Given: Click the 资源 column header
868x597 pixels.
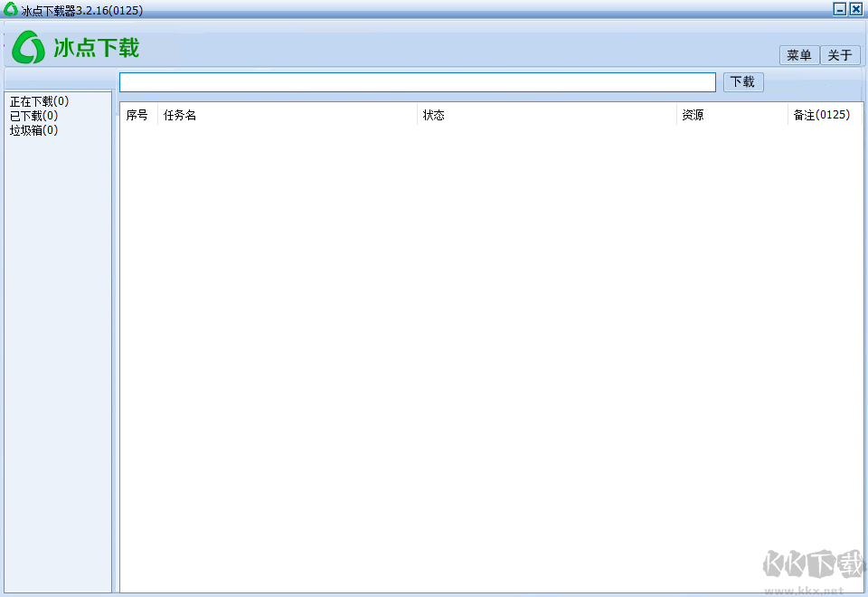Looking at the screenshot, I should [x=731, y=115].
